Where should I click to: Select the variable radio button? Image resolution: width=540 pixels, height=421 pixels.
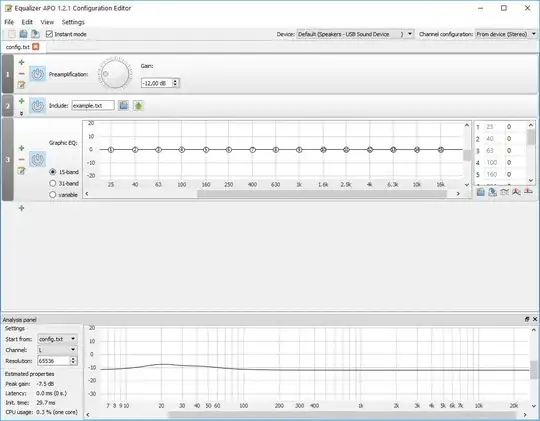click(53, 195)
